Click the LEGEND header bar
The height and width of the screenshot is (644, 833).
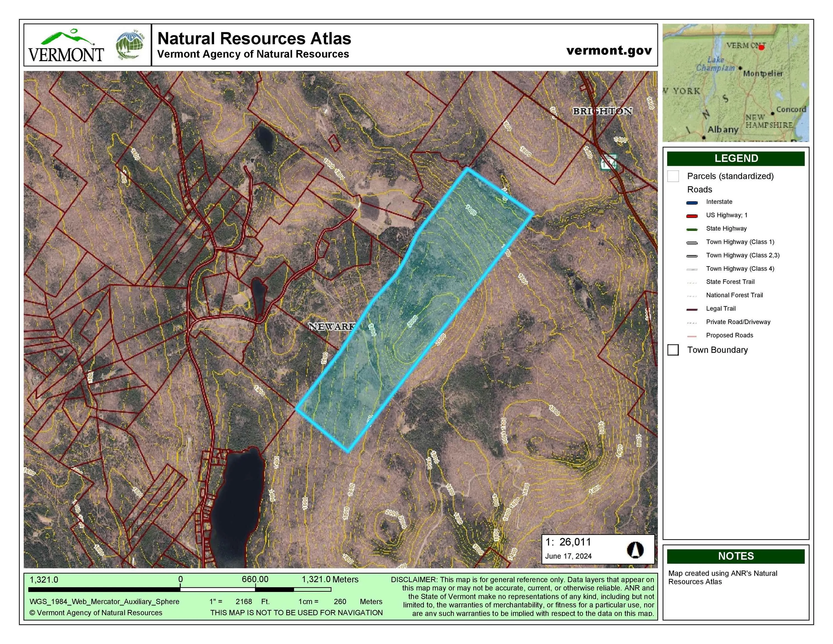tap(736, 158)
